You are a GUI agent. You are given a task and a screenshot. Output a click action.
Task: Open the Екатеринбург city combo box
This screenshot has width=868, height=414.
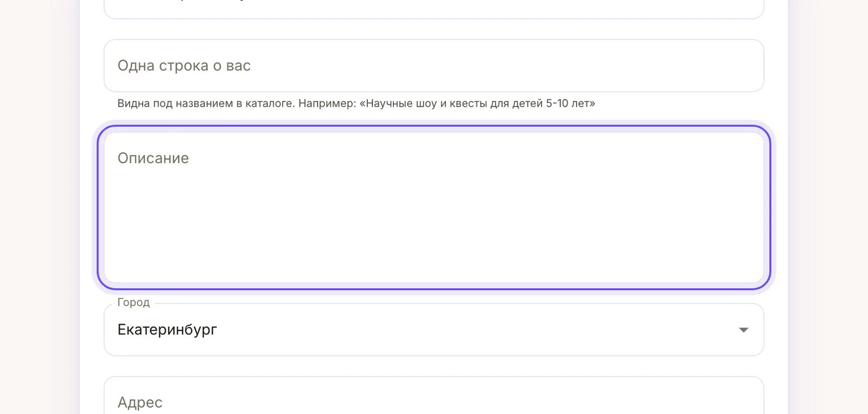pyautogui.click(x=434, y=329)
